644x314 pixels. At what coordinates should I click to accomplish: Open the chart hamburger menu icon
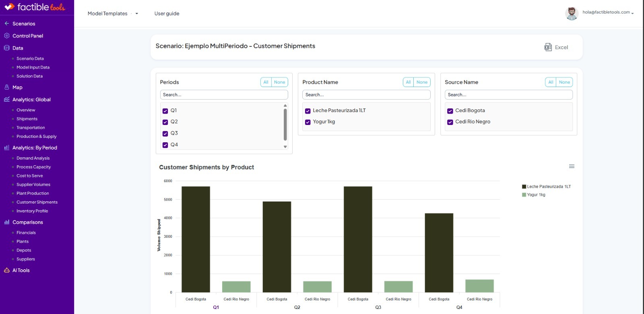[571, 166]
